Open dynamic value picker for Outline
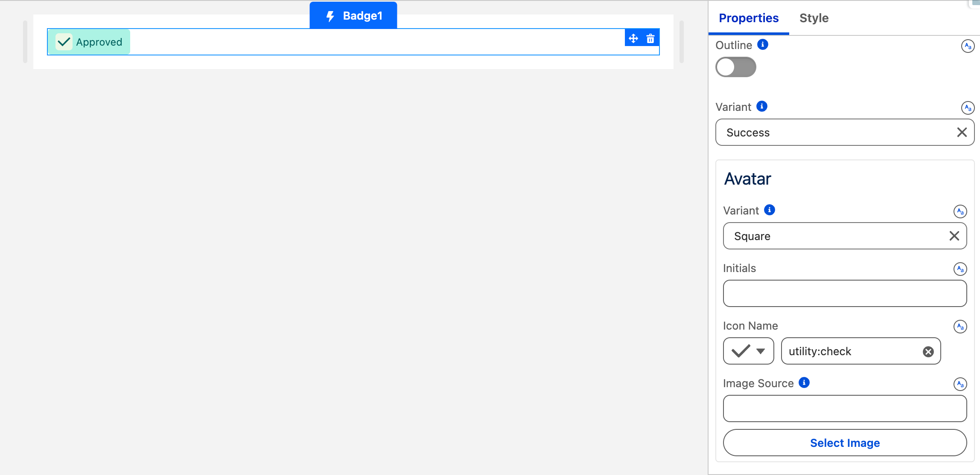This screenshot has width=980, height=475. [968, 46]
